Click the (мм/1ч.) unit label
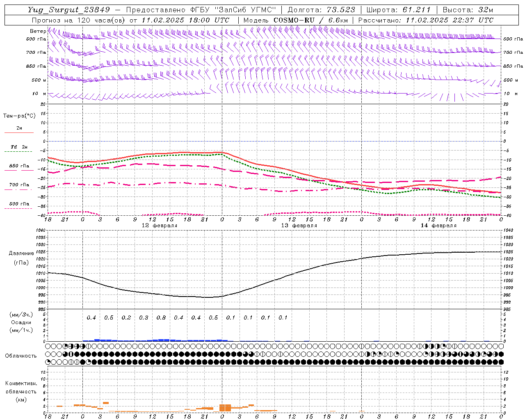This screenshot has width=525, height=420. [x=21, y=330]
